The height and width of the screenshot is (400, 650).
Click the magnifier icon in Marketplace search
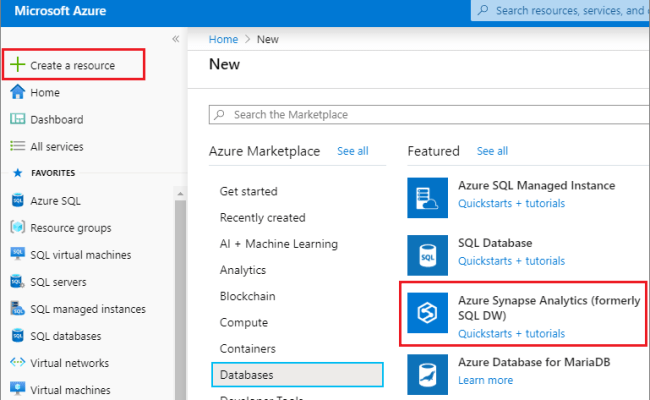click(x=220, y=114)
